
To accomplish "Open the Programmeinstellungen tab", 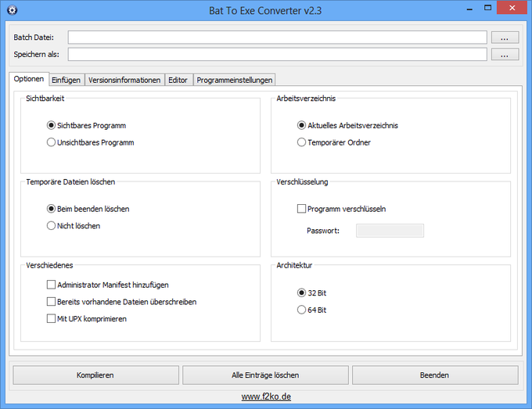I will (x=235, y=80).
